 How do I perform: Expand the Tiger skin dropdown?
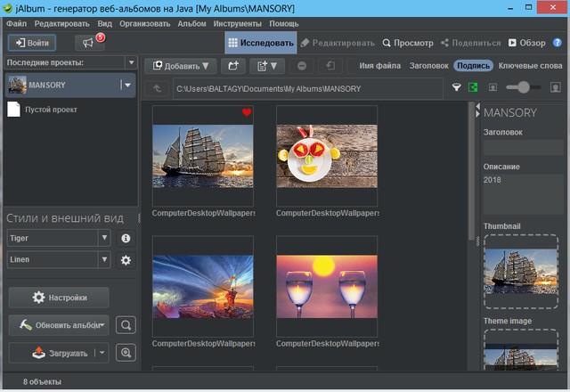104,239
